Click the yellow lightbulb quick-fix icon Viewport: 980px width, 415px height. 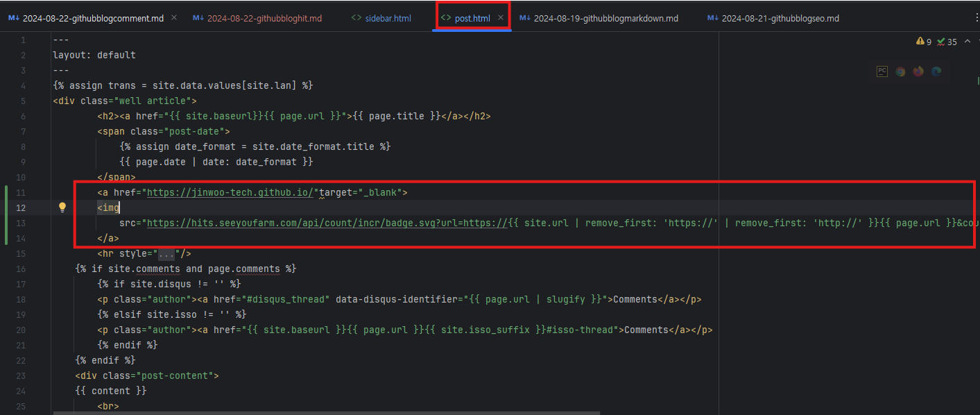[x=62, y=207]
